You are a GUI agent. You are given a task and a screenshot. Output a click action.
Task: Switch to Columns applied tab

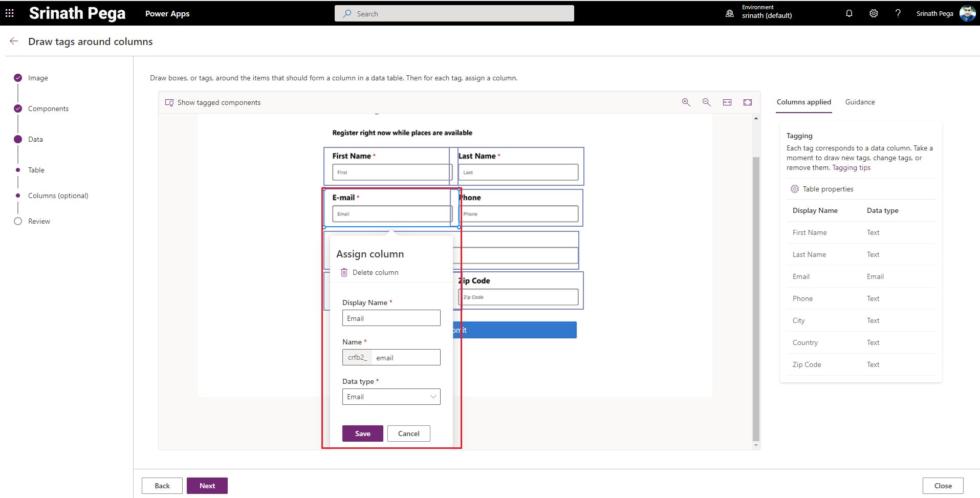pyautogui.click(x=803, y=102)
